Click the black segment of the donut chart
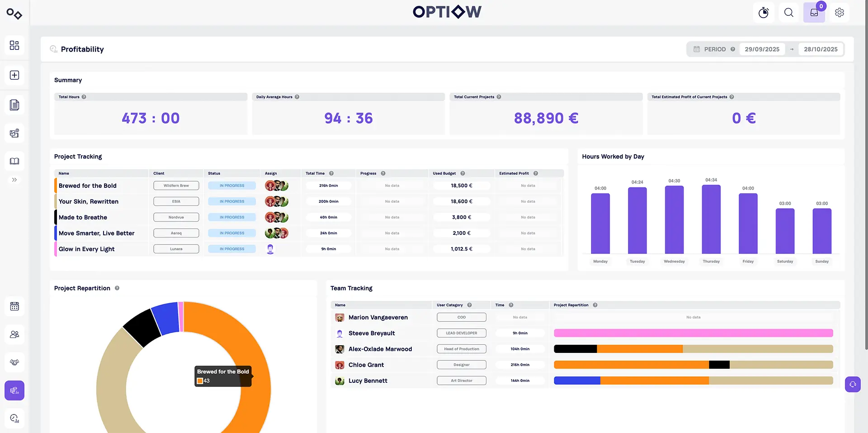The width and height of the screenshot is (868, 433). (142, 327)
